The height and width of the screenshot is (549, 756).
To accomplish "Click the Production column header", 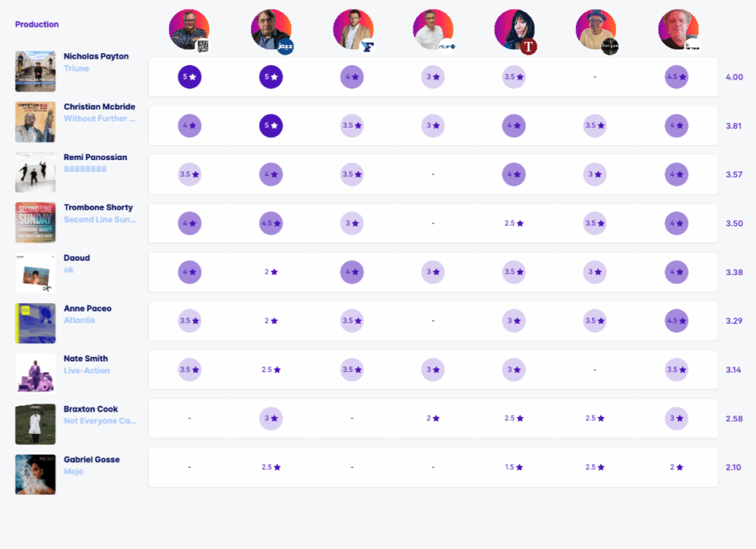I will point(37,24).
